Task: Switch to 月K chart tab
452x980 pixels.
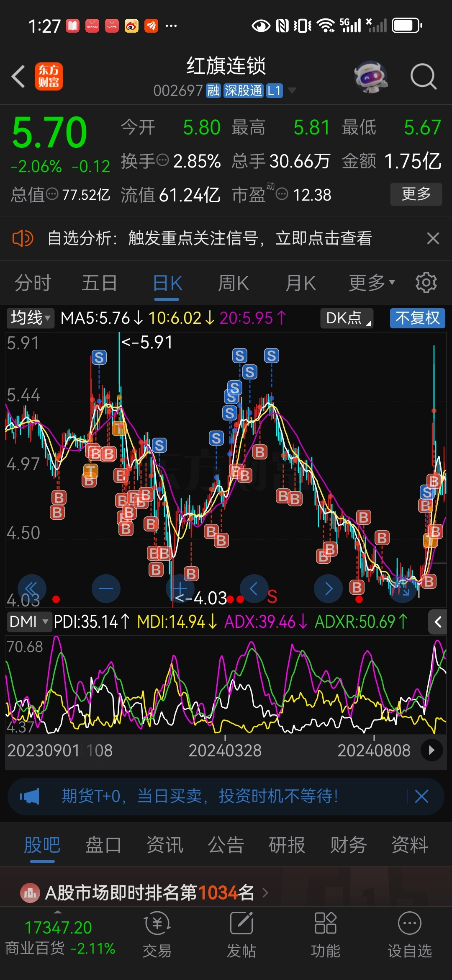Action: click(x=300, y=283)
